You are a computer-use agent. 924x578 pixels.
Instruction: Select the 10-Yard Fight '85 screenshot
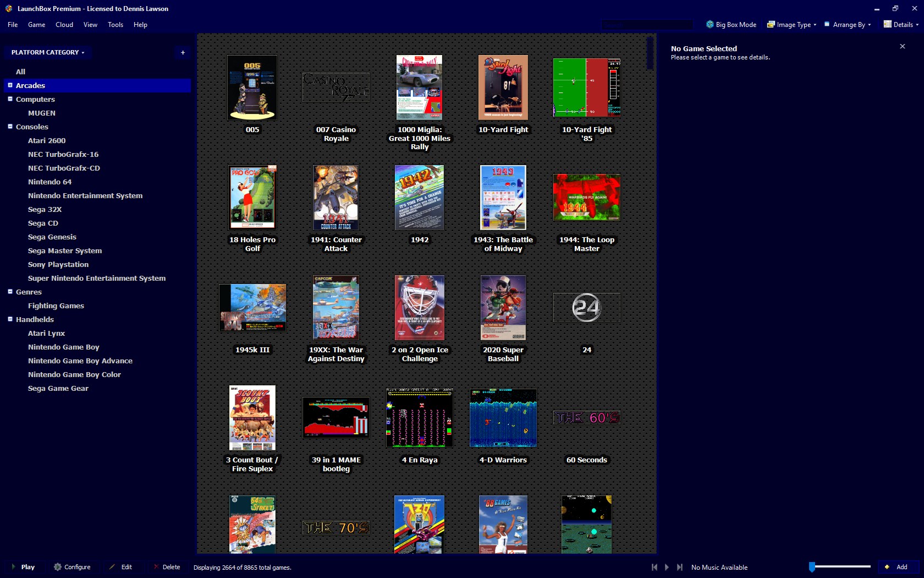coord(587,88)
